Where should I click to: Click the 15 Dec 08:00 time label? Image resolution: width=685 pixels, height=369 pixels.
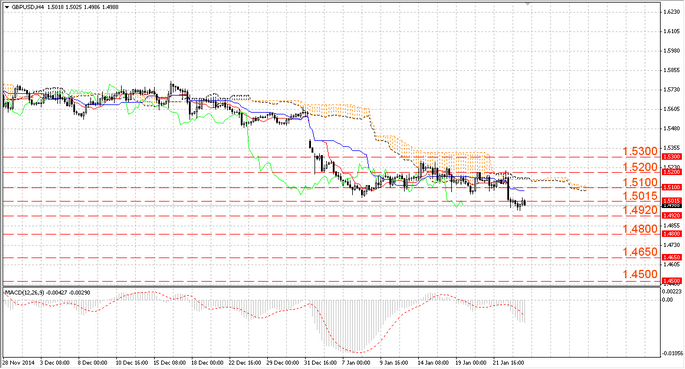pos(170,363)
